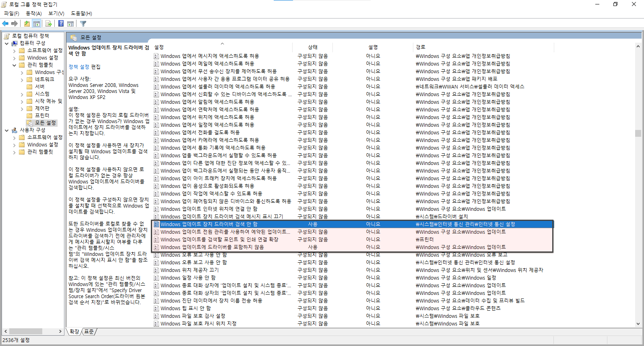This screenshot has width=644, height=346.
Task: Expand 관리 템플릿 under 사용자 구성
Action: [14, 152]
